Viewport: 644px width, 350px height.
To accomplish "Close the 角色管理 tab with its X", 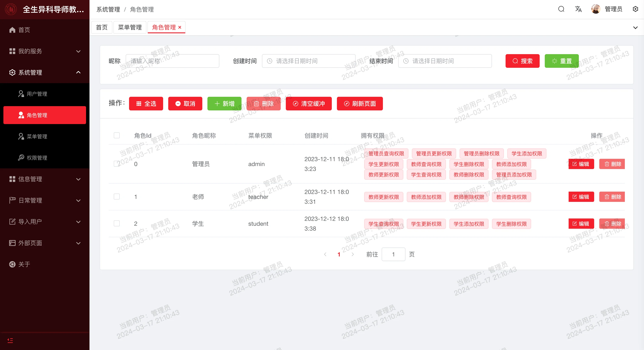I will point(180,27).
